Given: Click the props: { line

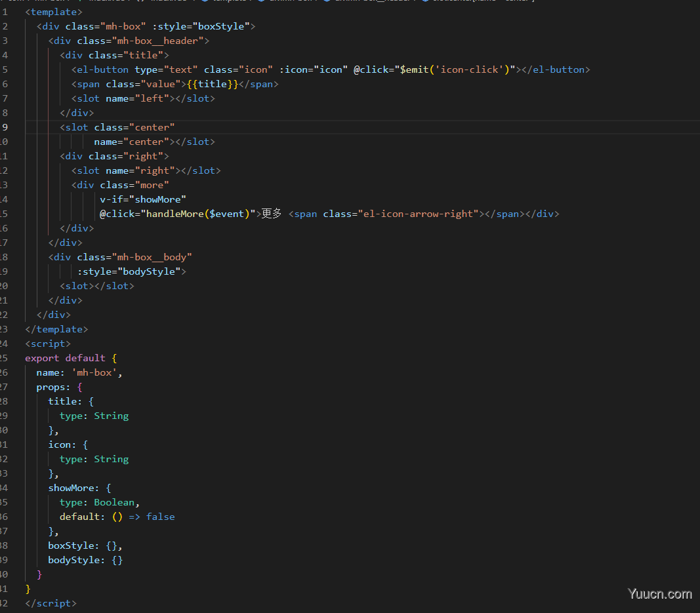Looking at the screenshot, I should (x=60, y=387).
